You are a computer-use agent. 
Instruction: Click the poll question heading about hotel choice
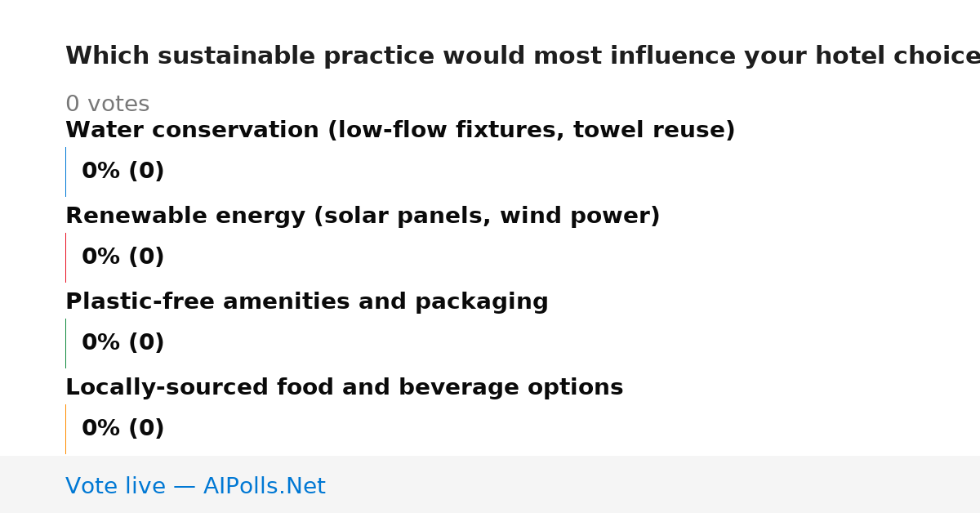click(523, 56)
